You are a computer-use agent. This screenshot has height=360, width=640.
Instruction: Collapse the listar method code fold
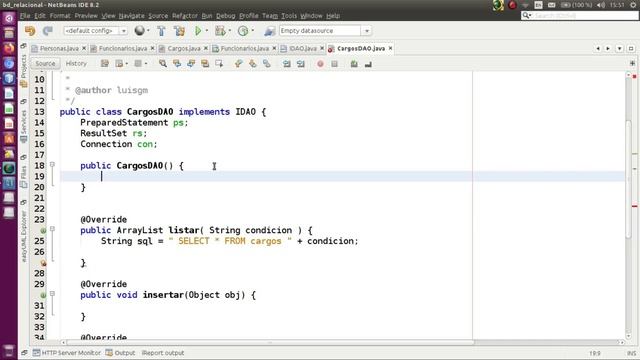coord(52,229)
